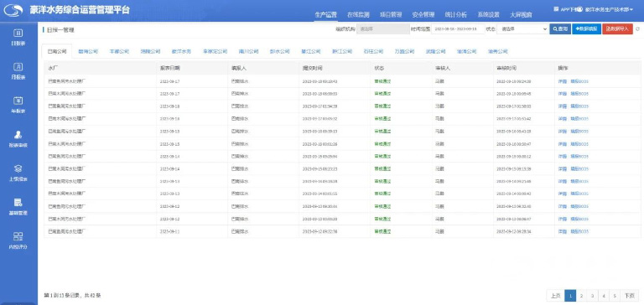Select the 在线监测 top menu

pyautogui.click(x=358, y=15)
